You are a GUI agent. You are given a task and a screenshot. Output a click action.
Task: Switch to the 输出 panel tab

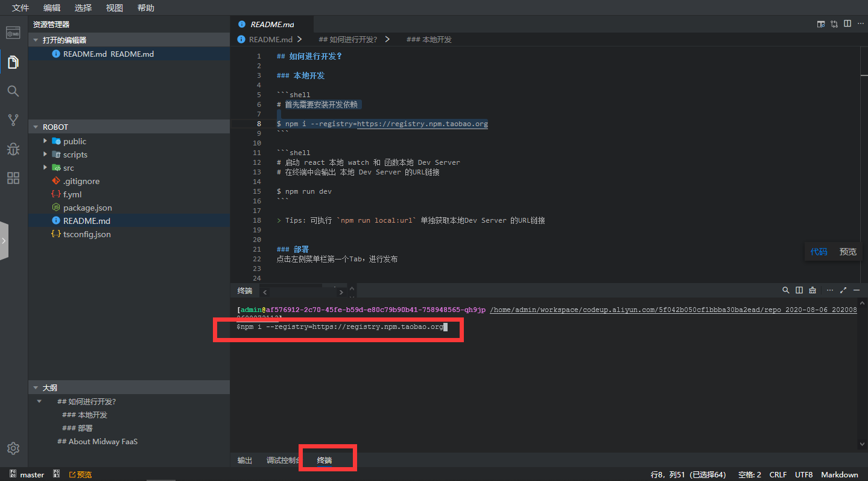245,460
